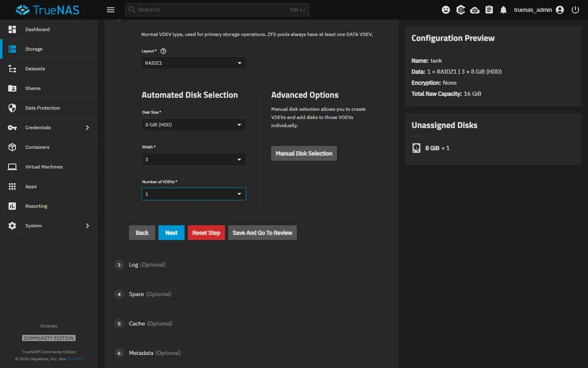588x368 pixels.
Task: Click the unassigned disk drive icon
Action: pos(416,148)
